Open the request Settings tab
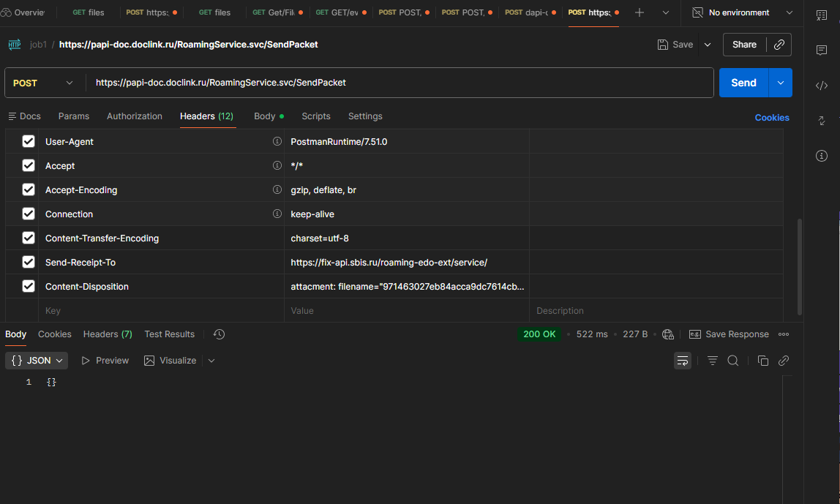 tap(365, 116)
